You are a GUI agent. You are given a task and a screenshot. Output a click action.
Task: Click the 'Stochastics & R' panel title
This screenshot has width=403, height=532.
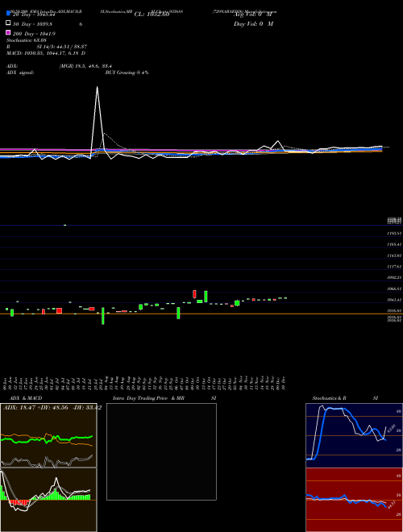click(x=329, y=398)
